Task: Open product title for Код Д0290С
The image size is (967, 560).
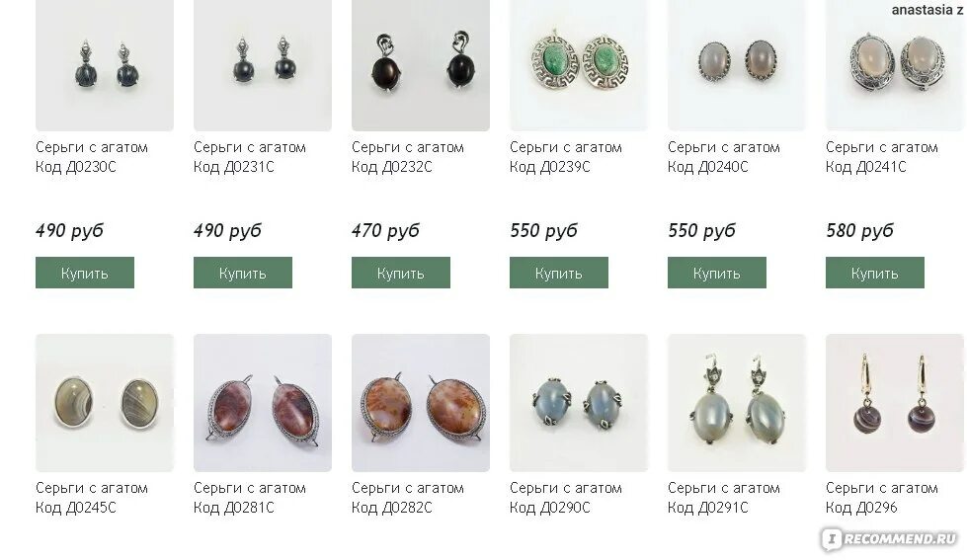Action: pos(566,498)
